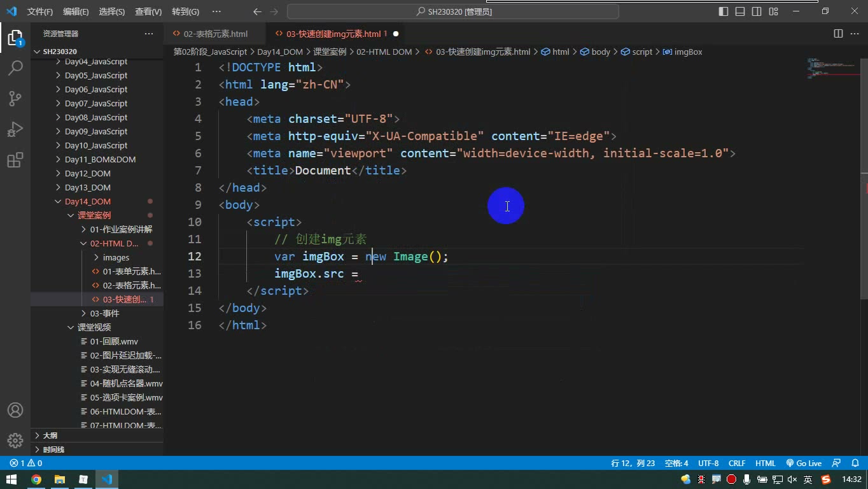This screenshot has width=868, height=489.
Task: Go forward using the title bar arrow
Action: (x=274, y=11)
